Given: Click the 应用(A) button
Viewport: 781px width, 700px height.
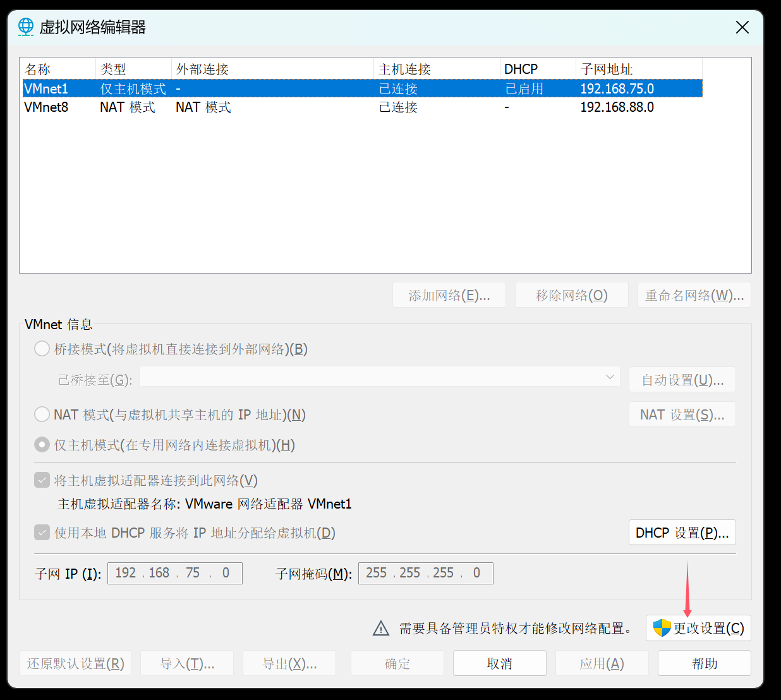Looking at the screenshot, I should pyautogui.click(x=602, y=663).
